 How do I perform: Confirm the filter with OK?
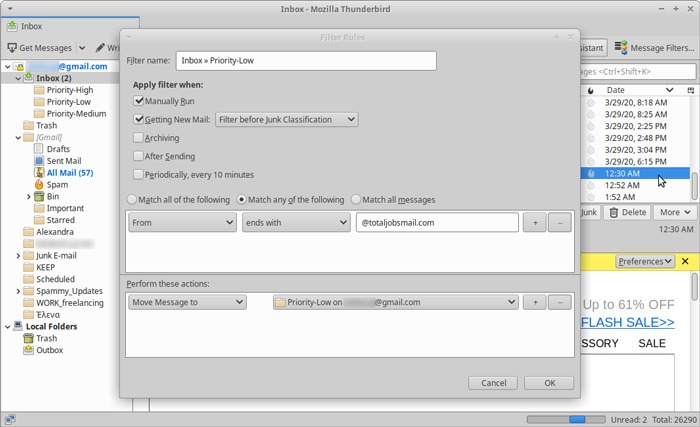pos(550,383)
